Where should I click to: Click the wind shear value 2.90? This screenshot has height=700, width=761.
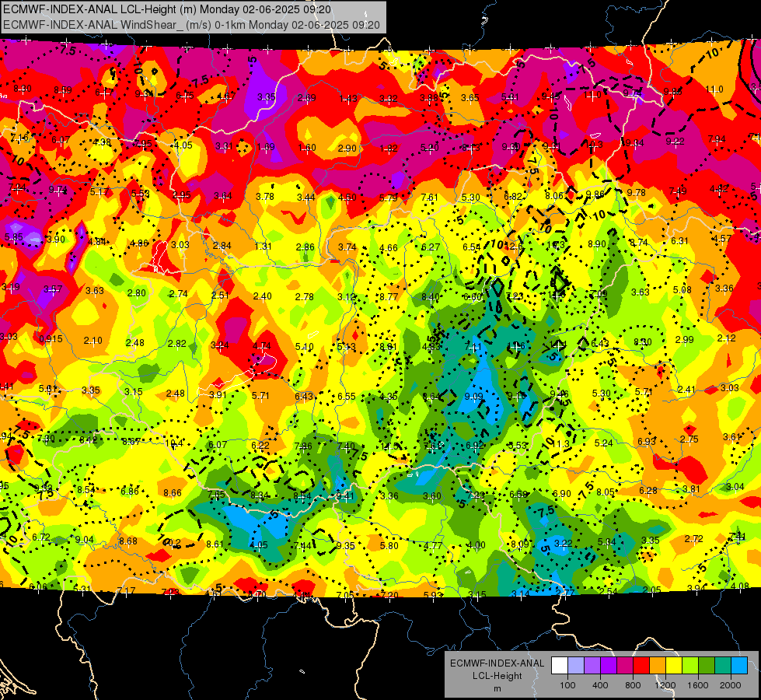[347, 148]
